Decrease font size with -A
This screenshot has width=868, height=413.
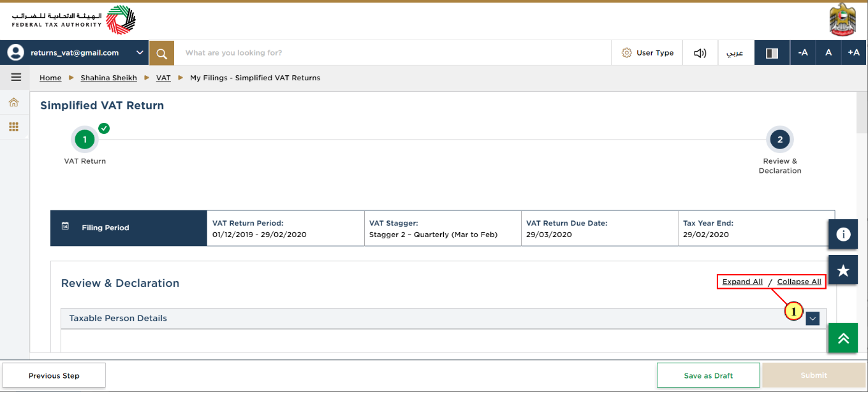pos(803,53)
